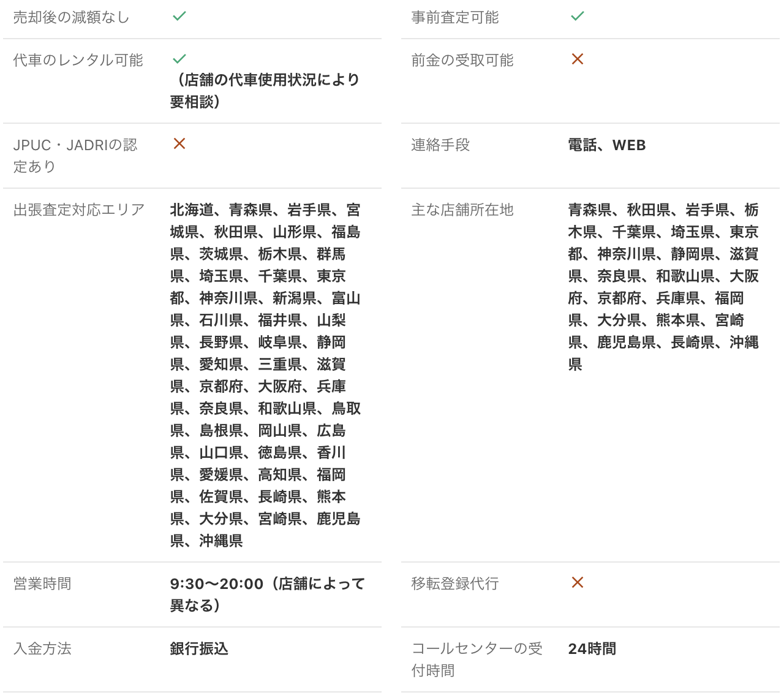This screenshot has width=784, height=695.
Task: Select the 前金の受取可能 label
Action: click(x=462, y=60)
